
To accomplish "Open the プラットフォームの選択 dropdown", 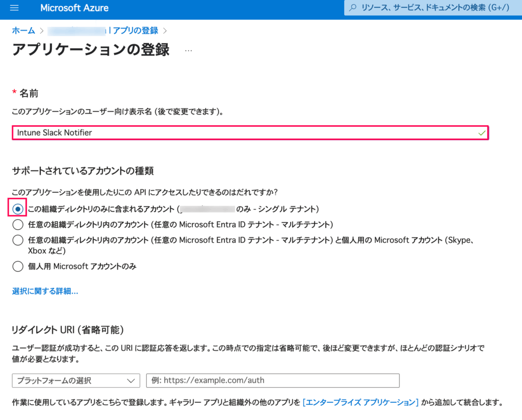I will tap(76, 380).
